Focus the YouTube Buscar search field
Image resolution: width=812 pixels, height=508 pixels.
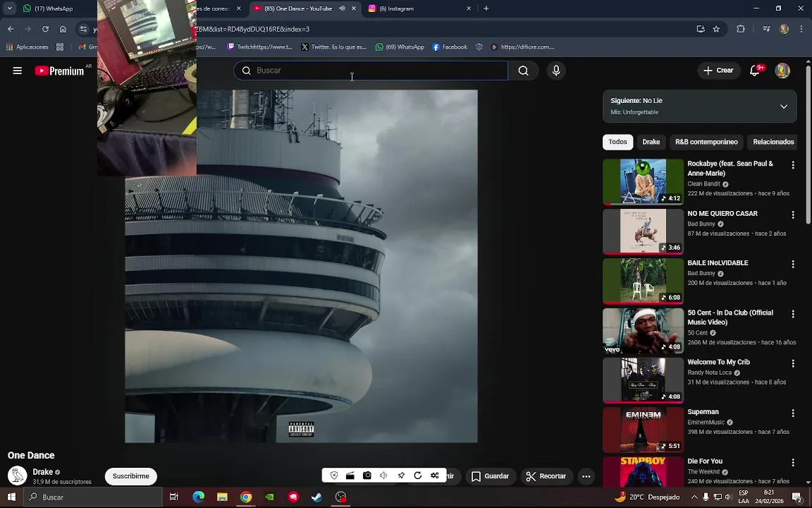point(371,71)
